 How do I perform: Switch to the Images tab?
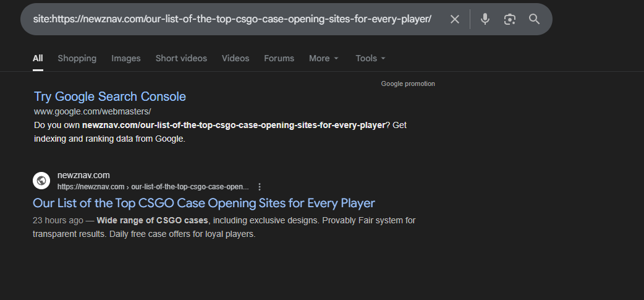(125, 58)
